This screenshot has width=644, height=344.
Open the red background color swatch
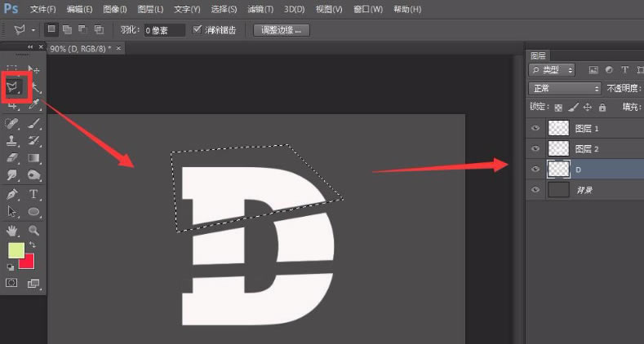pos(28,262)
